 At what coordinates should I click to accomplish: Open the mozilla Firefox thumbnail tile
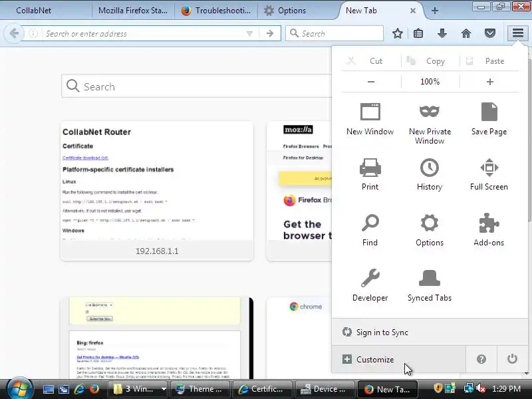click(299, 191)
